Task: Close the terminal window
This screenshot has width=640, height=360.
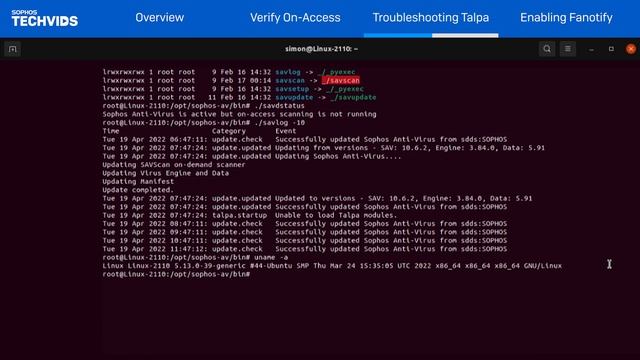Action: [631, 49]
